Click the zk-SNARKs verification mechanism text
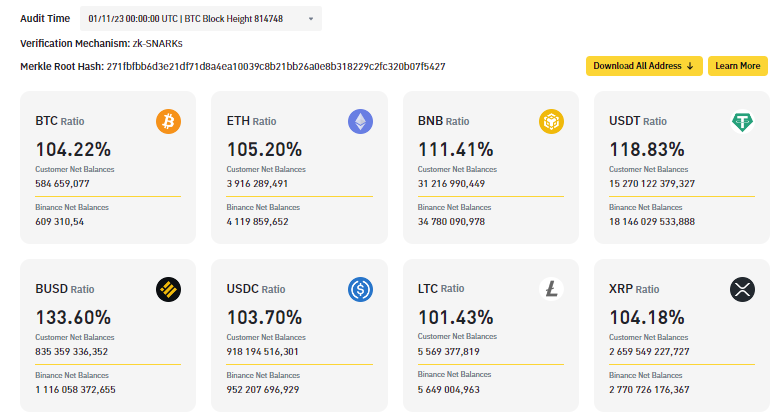The image size is (778, 417). click(158, 44)
